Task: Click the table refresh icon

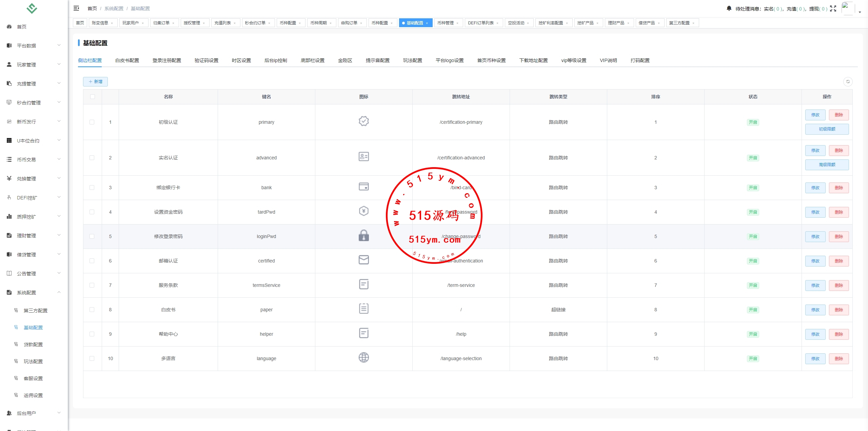Action: tap(848, 81)
